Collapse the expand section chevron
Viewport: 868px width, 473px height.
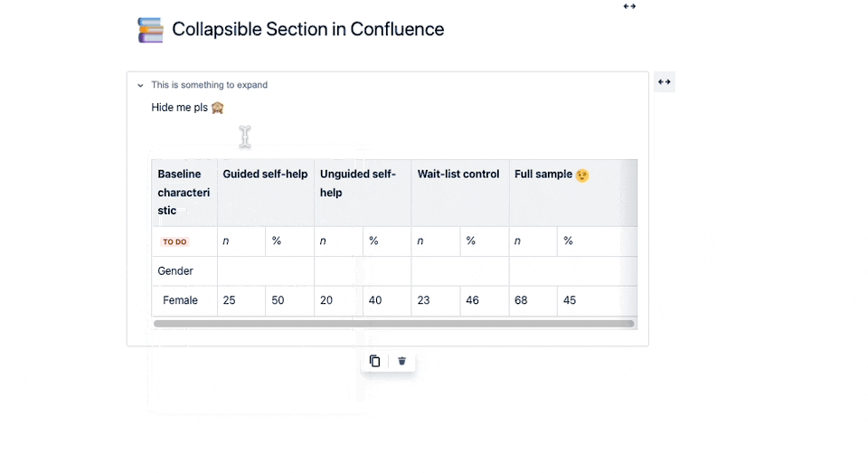coord(140,85)
